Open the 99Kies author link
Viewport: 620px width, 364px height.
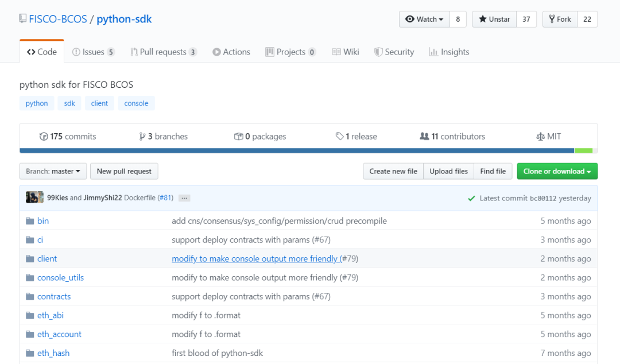[x=57, y=198]
